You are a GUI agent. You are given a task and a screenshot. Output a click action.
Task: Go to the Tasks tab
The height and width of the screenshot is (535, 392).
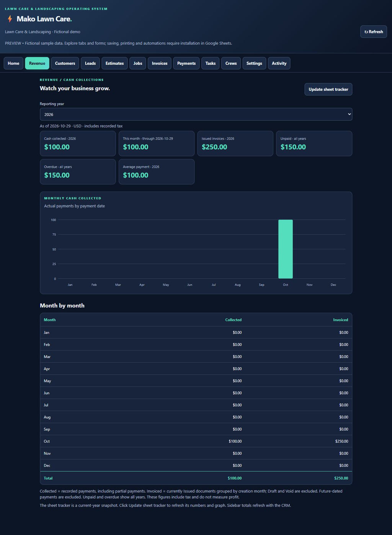coord(211,63)
